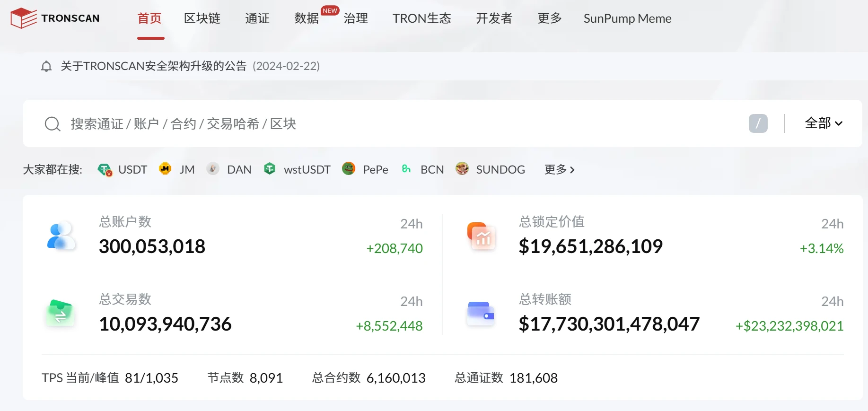Viewport: 868px width, 411px height.
Task: Go to SunPump Meme page
Action: click(627, 18)
